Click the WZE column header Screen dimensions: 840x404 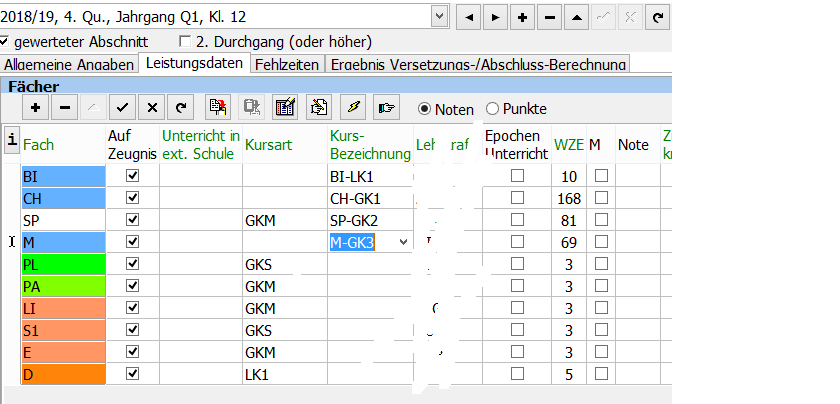(569, 145)
